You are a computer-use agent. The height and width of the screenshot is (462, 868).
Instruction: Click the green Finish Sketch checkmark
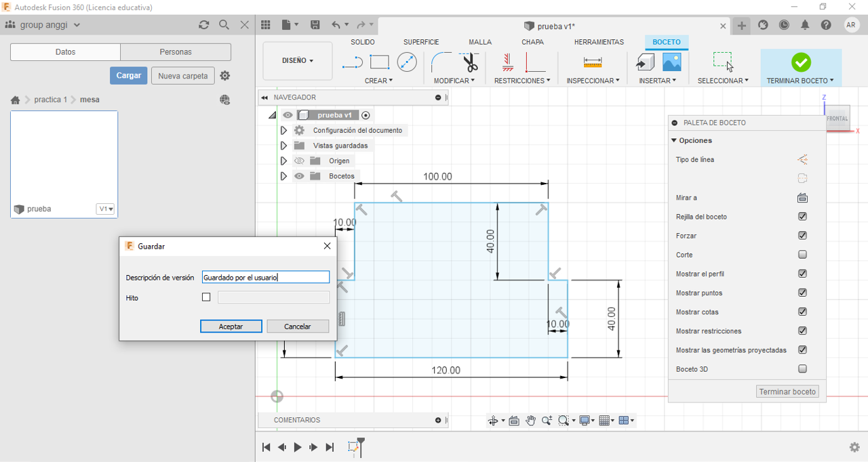pyautogui.click(x=801, y=62)
